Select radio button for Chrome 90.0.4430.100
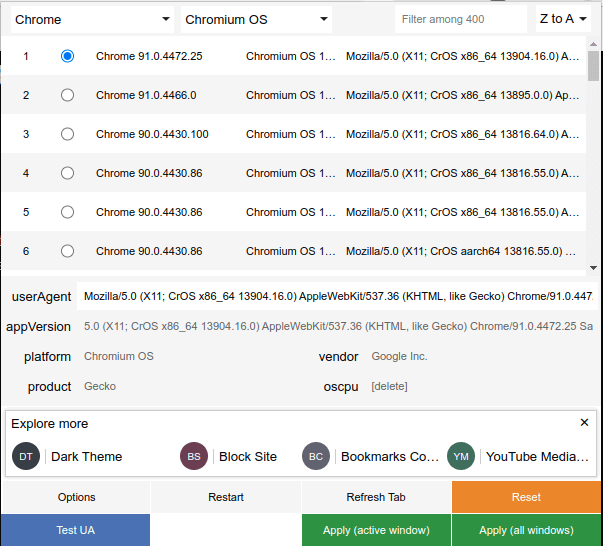Image resolution: width=603 pixels, height=546 pixels. 67,134
